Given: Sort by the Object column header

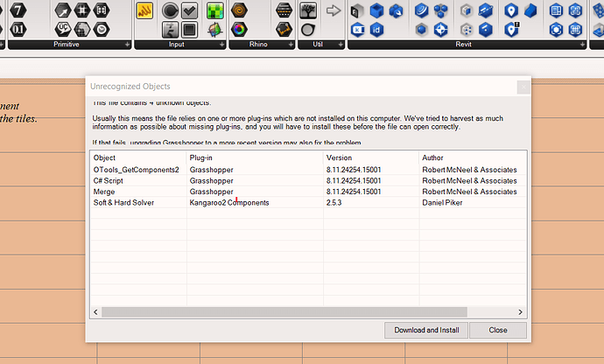Looking at the screenshot, I should 138,157.
